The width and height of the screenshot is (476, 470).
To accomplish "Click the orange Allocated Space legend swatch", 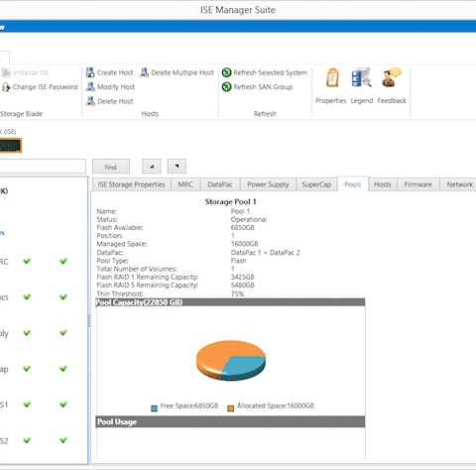I will [x=231, y=409].
